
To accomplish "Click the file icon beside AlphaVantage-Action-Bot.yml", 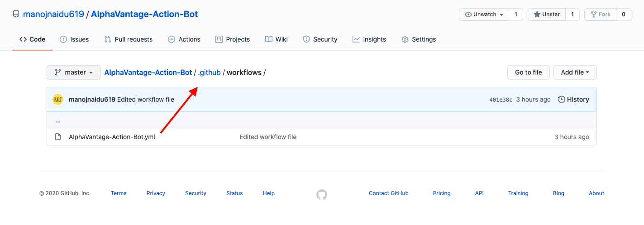I will (x=58, y=137).
